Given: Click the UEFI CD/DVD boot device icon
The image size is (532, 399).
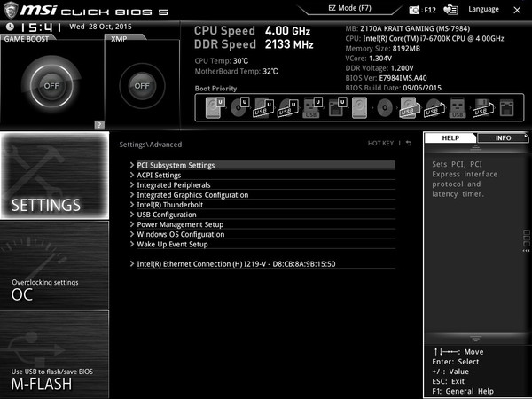Looking at the screenshot, I should [x=239, y=107].
